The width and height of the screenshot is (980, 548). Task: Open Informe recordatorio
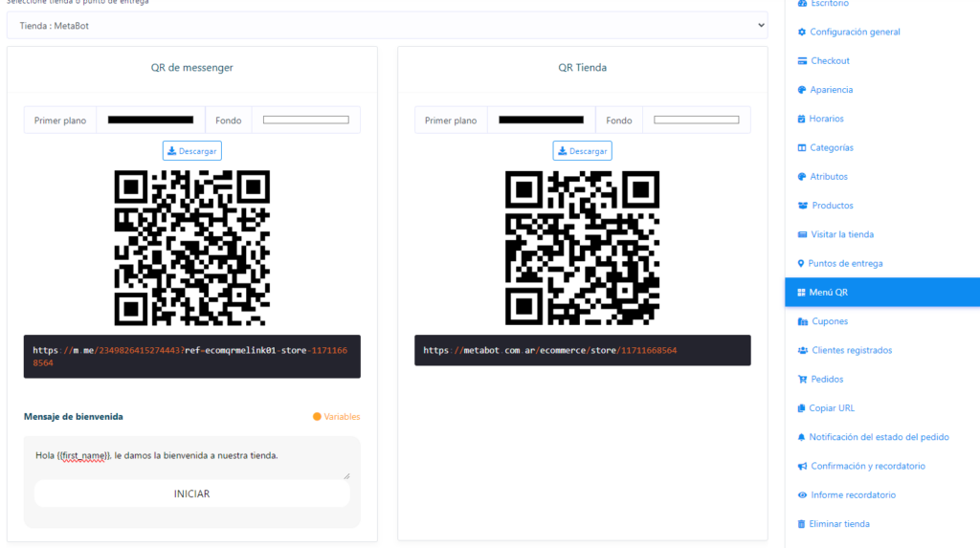pyautogui.click(x=853, y=494)
